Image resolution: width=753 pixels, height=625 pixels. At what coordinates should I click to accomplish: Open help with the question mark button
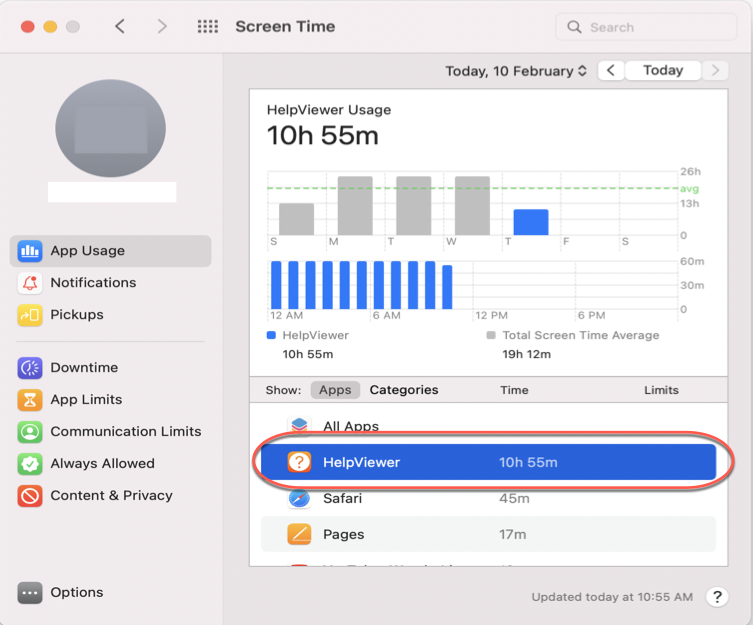point(717,597)
